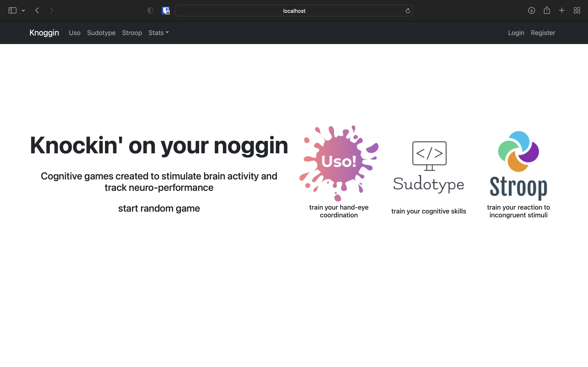
Task: Reload the page with the refresh icon
Action: 408,11
